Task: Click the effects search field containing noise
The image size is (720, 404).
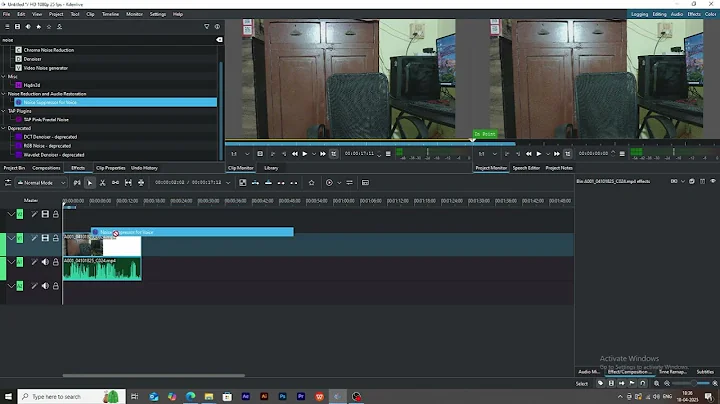Action: point(108,40)
